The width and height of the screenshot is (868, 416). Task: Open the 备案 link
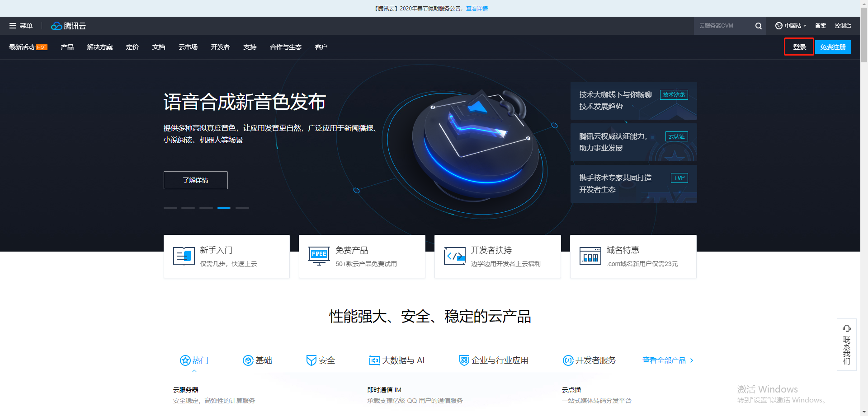(x=821, y=26)
